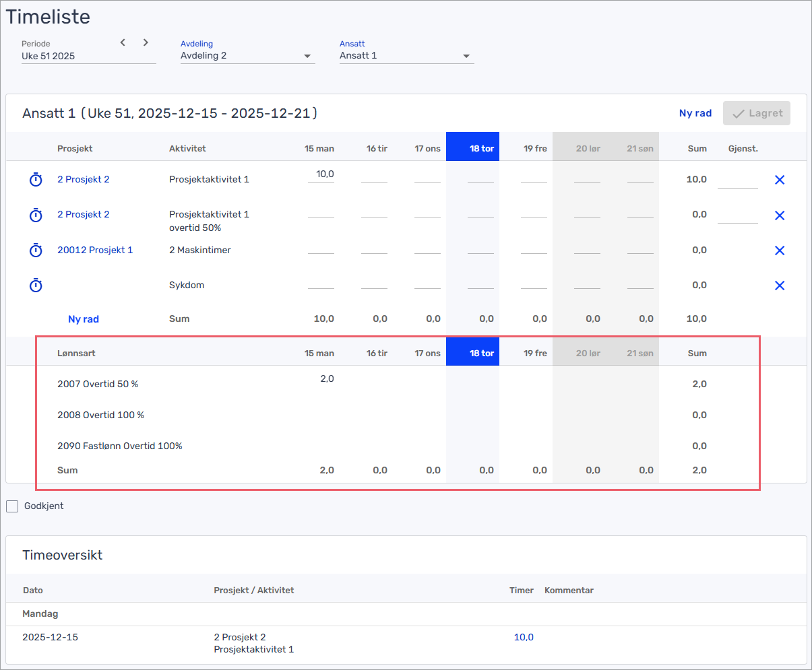Go to next week period
812x670 pixels.
point(146,42)
